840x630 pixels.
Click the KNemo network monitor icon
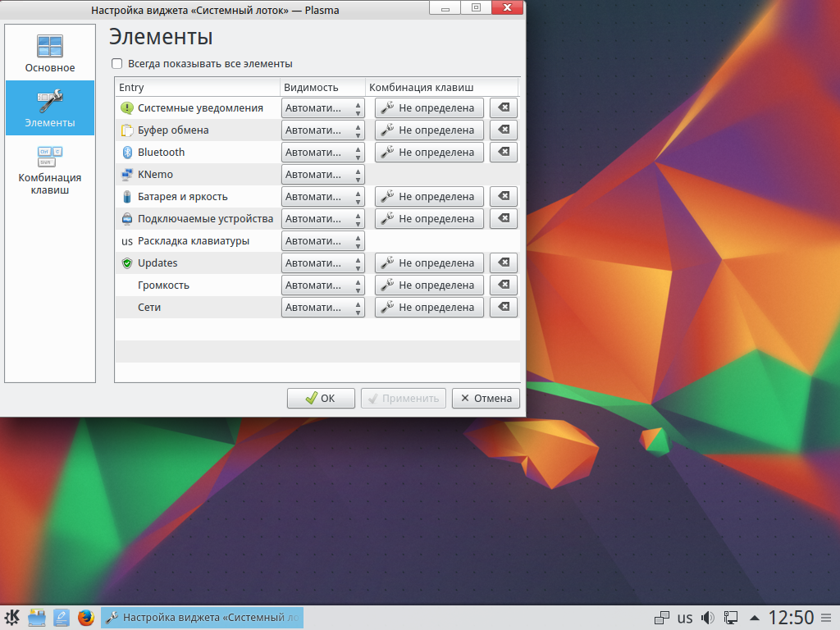pos(127,175)
